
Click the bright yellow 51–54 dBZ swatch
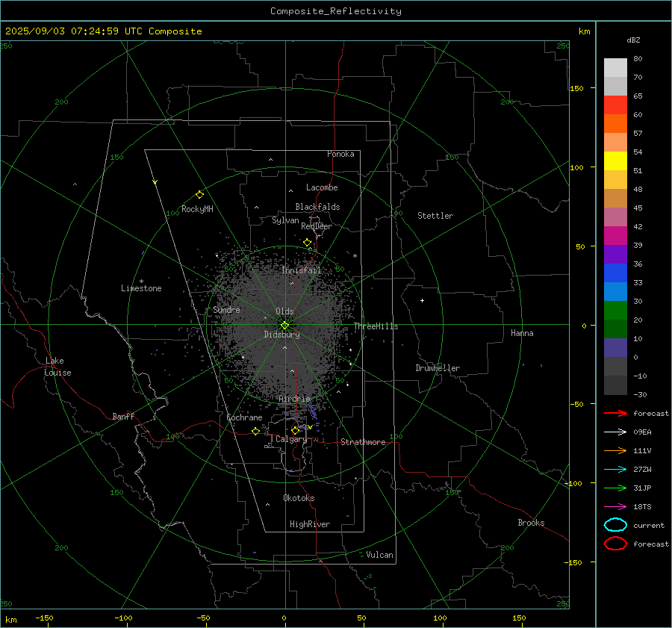click(x=615, y=161)
